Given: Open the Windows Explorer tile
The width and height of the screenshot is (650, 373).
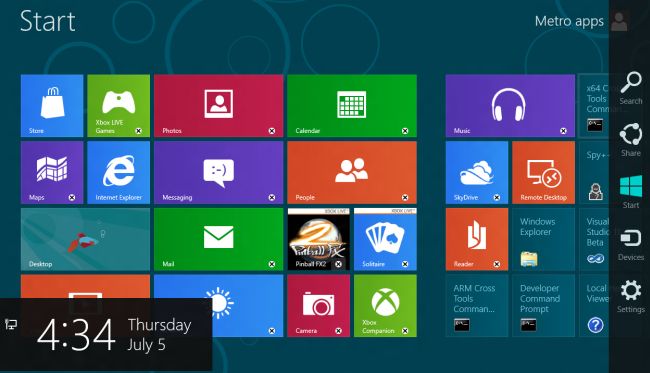Looking at the screenshot, I should 543,239.
